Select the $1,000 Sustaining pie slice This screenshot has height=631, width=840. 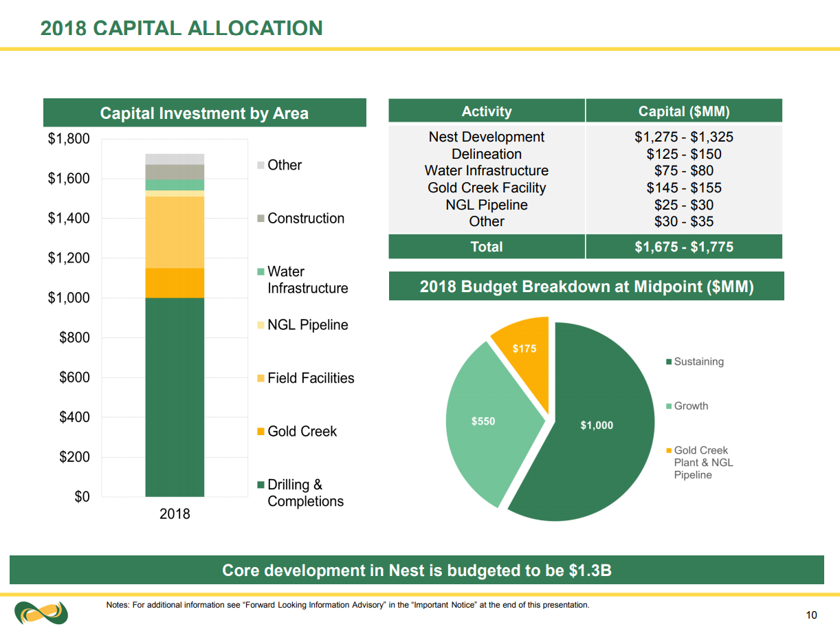click(598, 440)
